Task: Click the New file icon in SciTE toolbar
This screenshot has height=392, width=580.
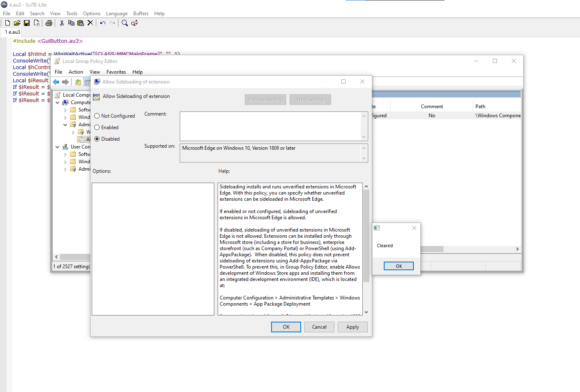Action: coord(7,23)
